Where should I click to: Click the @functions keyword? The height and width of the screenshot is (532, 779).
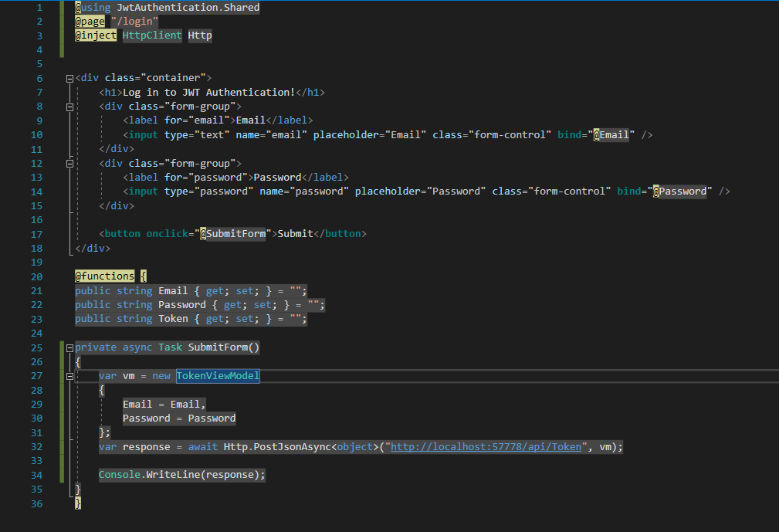[x=105, y=276]
